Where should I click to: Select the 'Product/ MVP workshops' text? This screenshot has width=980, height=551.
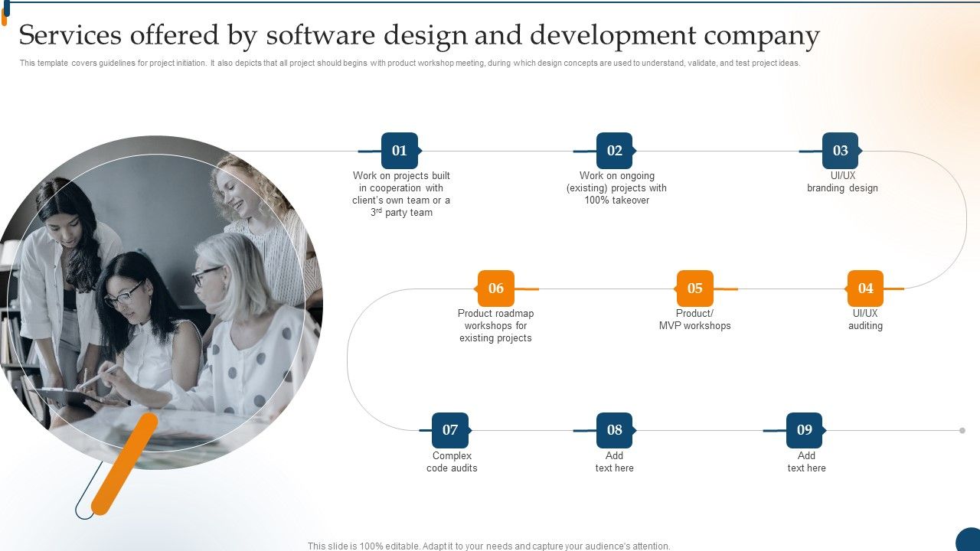coord(695,320)
